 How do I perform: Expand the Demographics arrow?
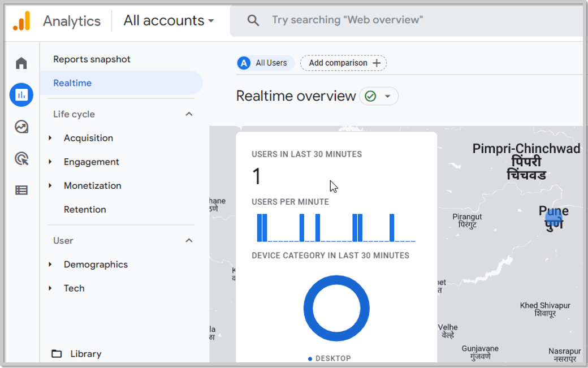[50, 265]
